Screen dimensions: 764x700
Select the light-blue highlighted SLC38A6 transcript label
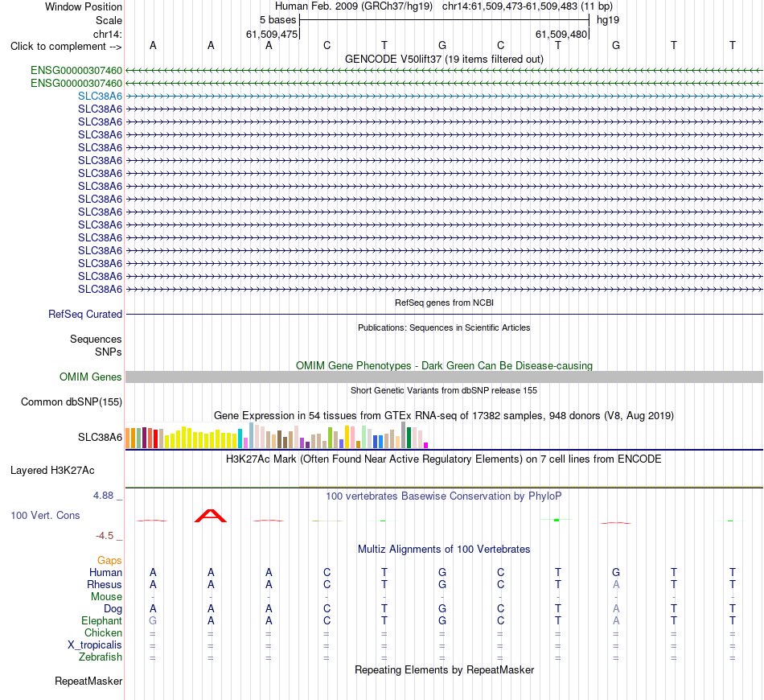[100, 96]
